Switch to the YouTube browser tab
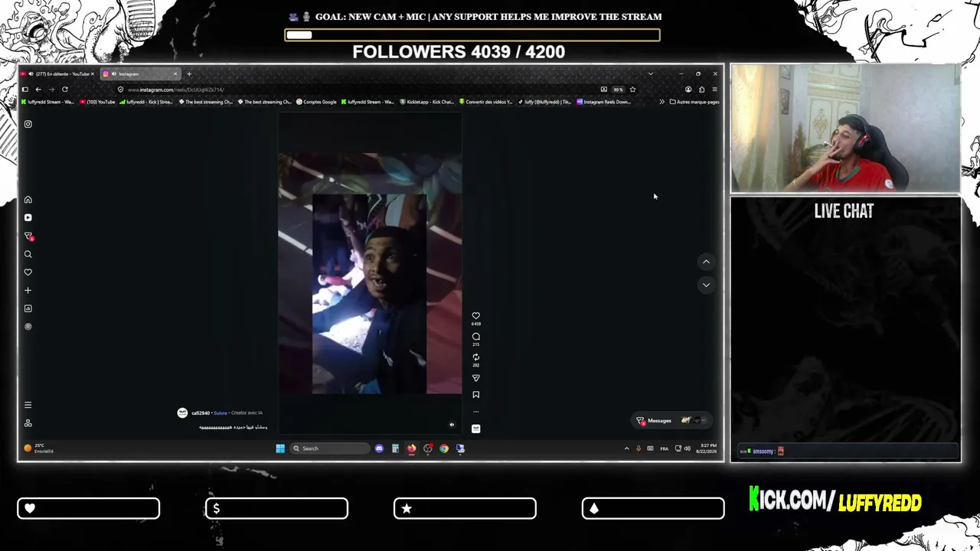Viewport: 980px width, 551px height. coord(58,74)
